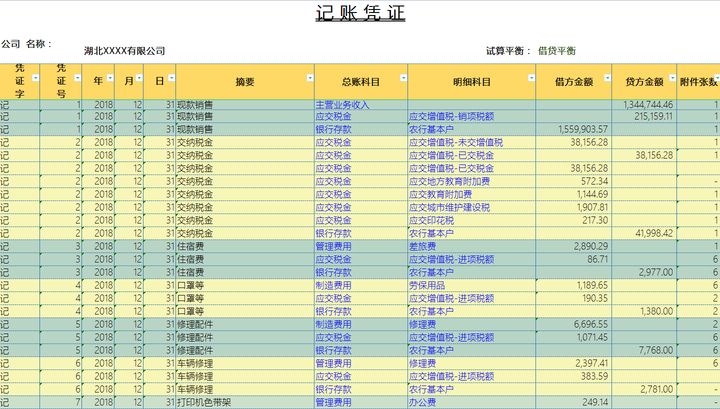720x409 pixels.
Task: Select the 公司 名称 label
Action: [26, 44]
